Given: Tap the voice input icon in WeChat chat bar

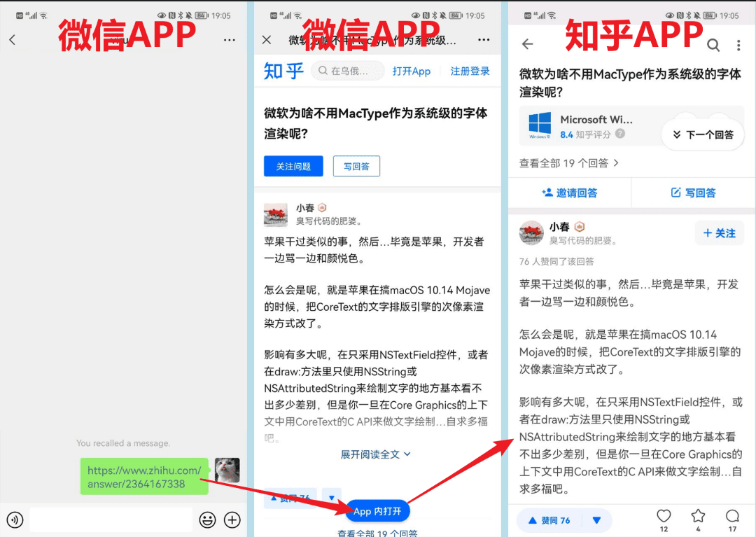Looking at the screenshot, I should click(x=15, y=519).
